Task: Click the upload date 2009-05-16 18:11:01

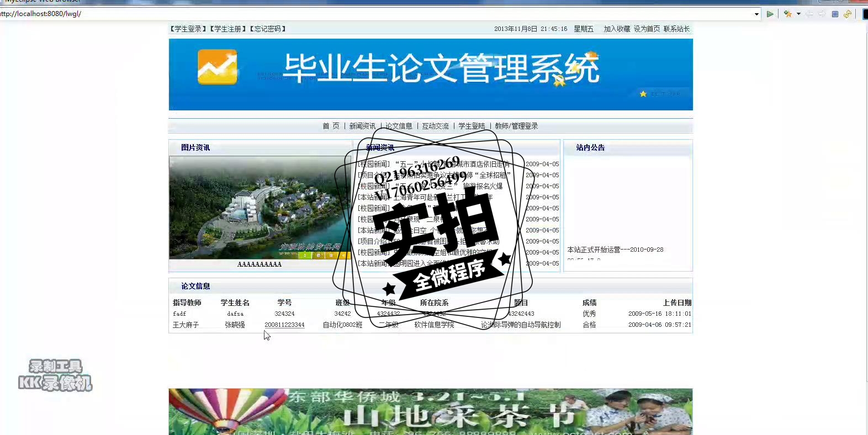Action: [x=660, y=314]
